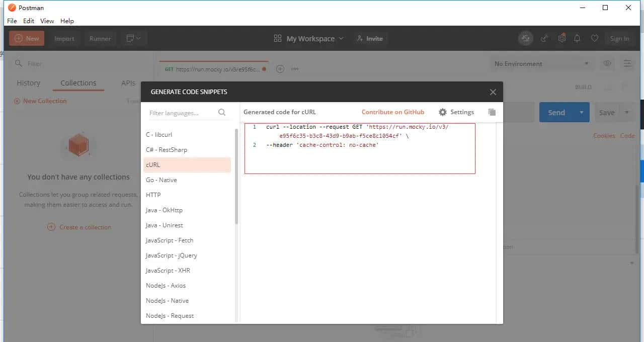
Task: Open the Code link
Action: coord(627,136)
